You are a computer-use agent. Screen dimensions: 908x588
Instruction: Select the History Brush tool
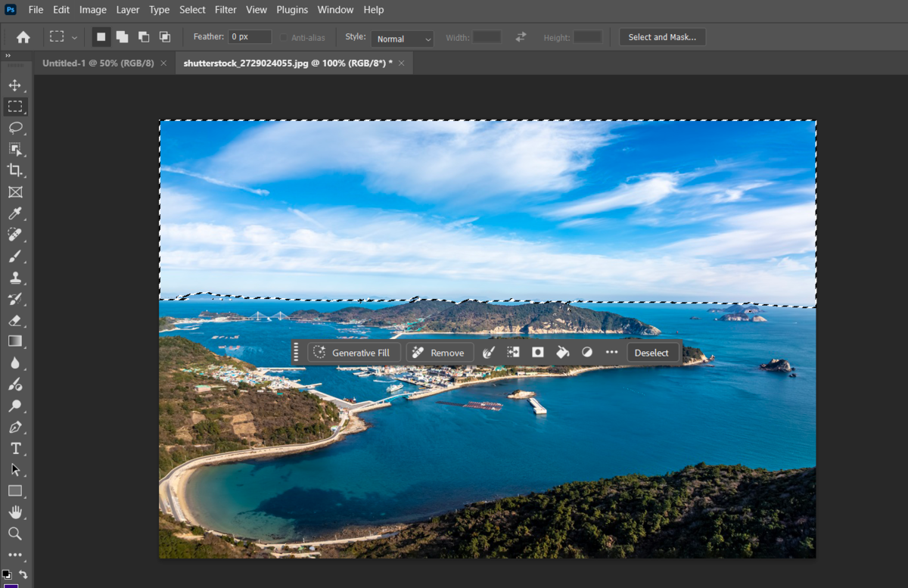pos(15,299)
